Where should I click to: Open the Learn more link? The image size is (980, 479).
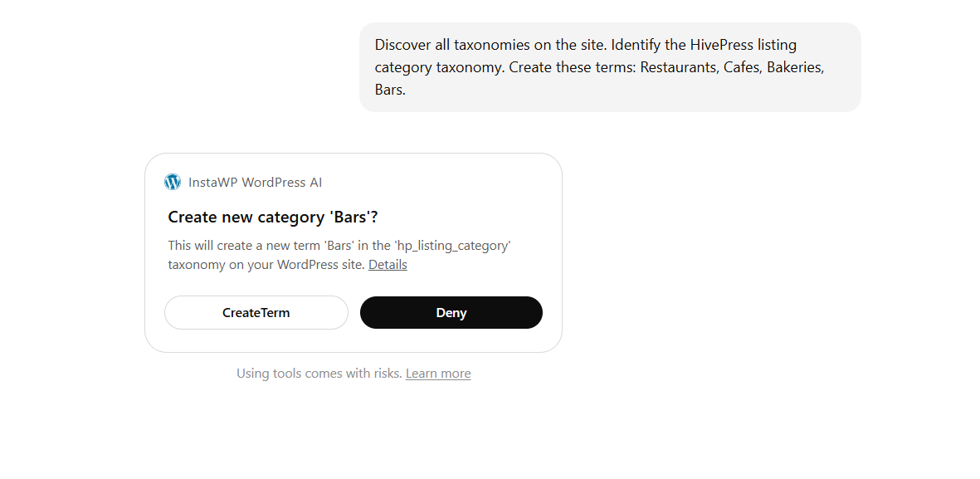[x=437, y=373]
